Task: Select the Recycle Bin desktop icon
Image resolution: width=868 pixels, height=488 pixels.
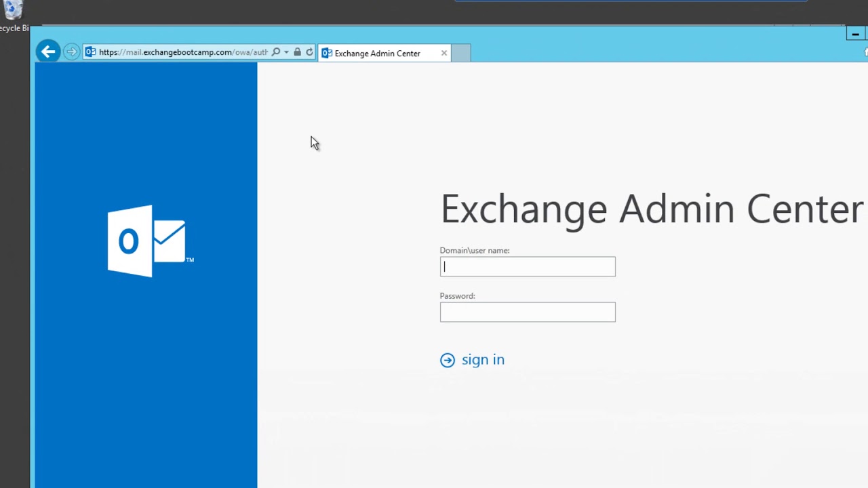Action: [x=14, y=16]
